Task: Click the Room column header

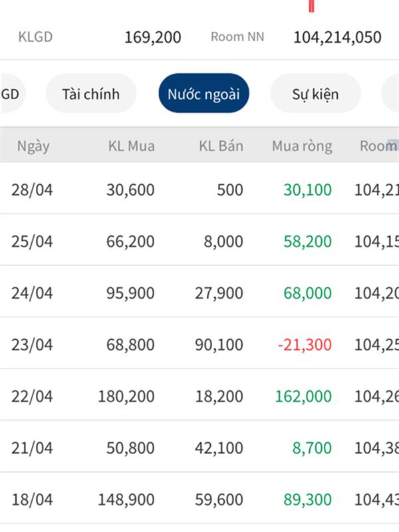Action: pyautogui.click(x=379, y=146)
